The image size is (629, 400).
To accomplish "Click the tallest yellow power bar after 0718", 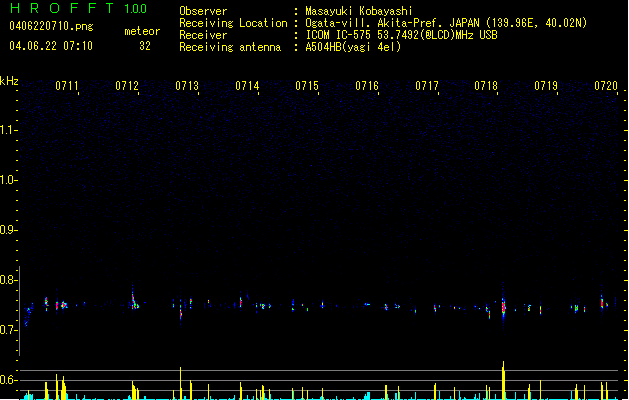I will pos(503,380).
